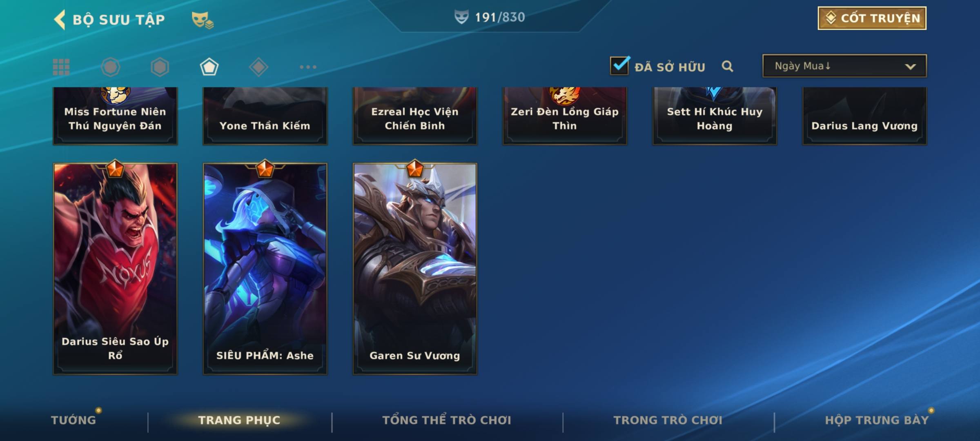Open the SIÊU PHẨM: Ashe skin card
Viewport: 980px width, 441px height.
265,269
